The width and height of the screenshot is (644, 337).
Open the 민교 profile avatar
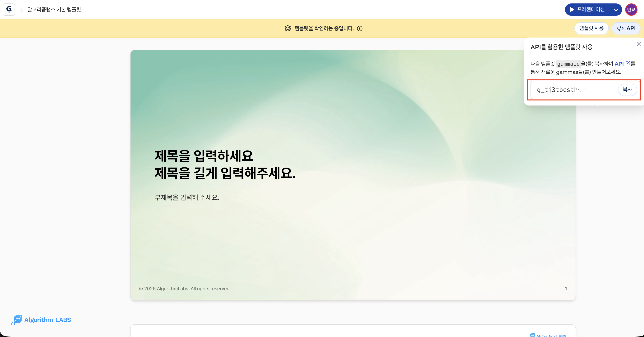click(x=632, y=10)
